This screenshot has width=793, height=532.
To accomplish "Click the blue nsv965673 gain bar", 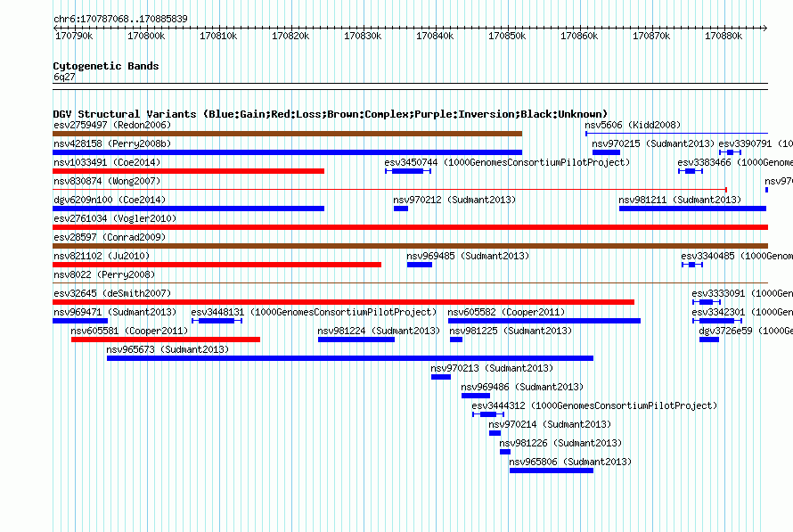I will (350, 358).
